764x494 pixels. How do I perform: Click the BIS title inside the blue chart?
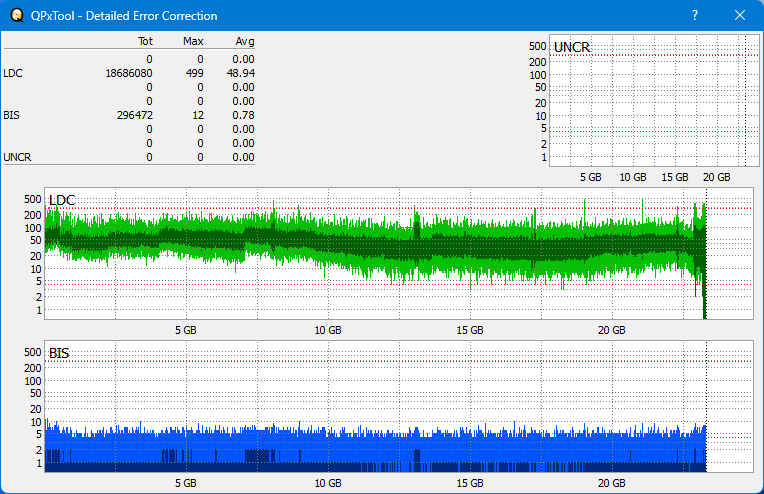click(x=59, y=353)
